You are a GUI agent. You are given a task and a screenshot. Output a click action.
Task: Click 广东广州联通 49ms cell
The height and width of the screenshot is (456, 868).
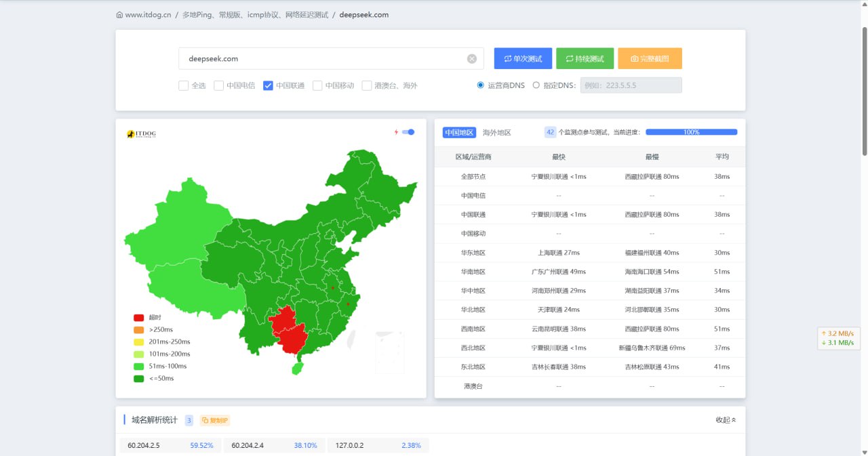point(559,272)
